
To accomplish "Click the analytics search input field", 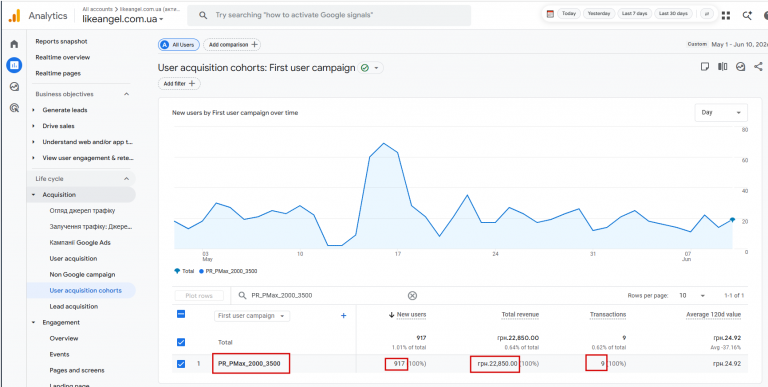I will [329, 16].
